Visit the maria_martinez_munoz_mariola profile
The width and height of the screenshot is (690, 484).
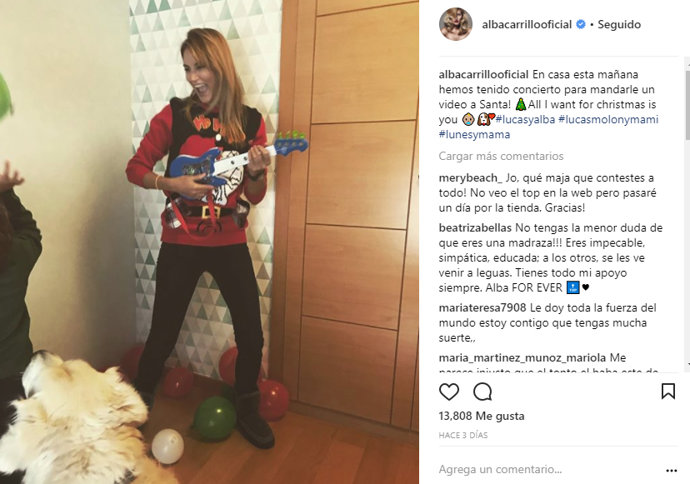(x=522, y=358)
